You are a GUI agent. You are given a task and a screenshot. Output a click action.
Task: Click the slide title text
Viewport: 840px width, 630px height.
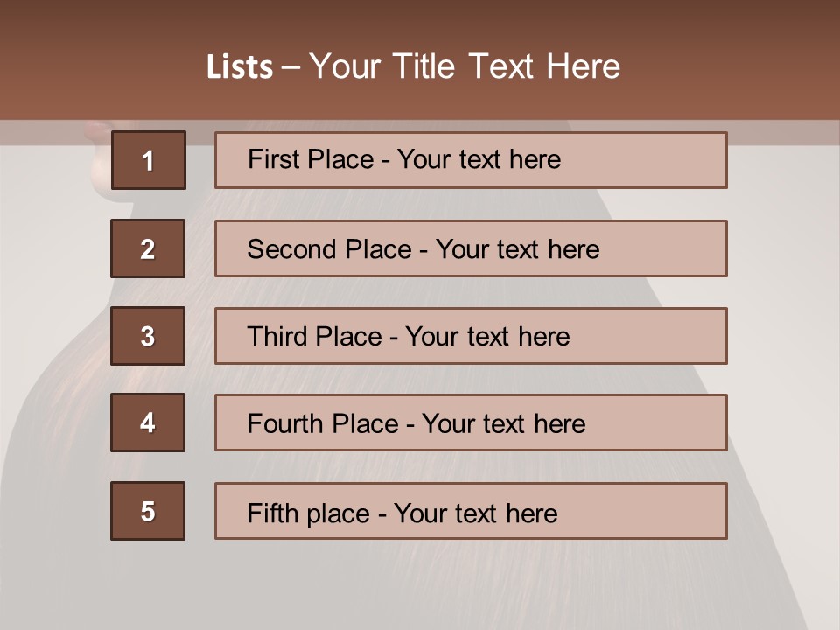[413, 66]
